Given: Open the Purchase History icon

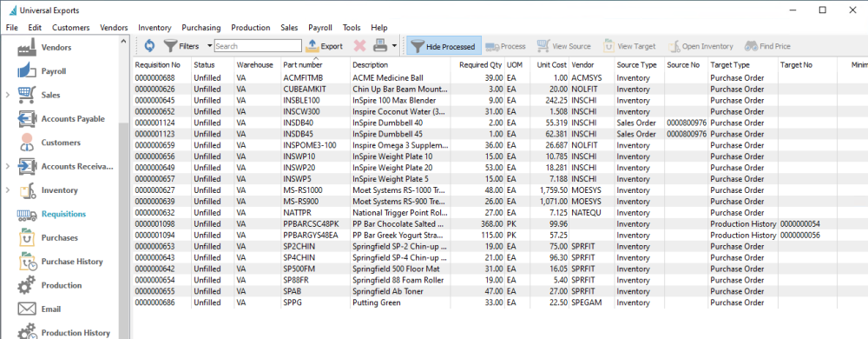Looking at the screenshot, I should click(x=27, y=262).
